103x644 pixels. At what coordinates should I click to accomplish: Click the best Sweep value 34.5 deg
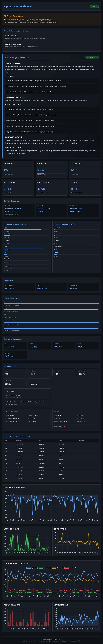pyautogui.click(x=33, y=347)
